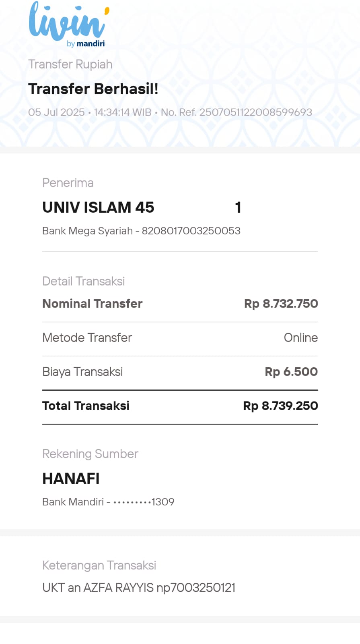Screen dimensions: 360x644
Task: Click the transfer date 05 Jul 2025
Action: click(56, 112)
